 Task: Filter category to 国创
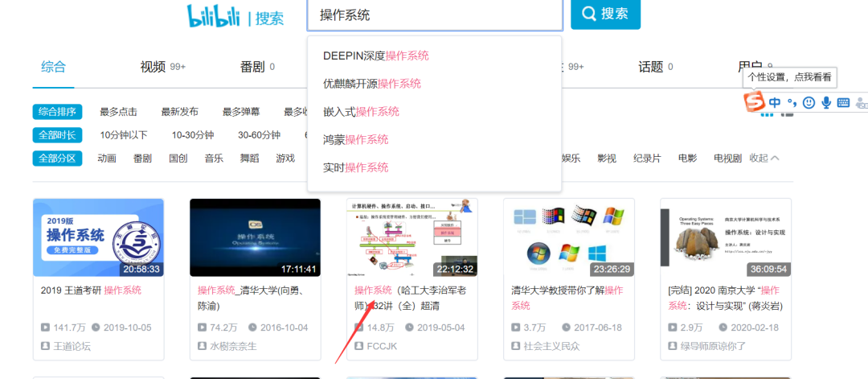click(x=178, y=159)
